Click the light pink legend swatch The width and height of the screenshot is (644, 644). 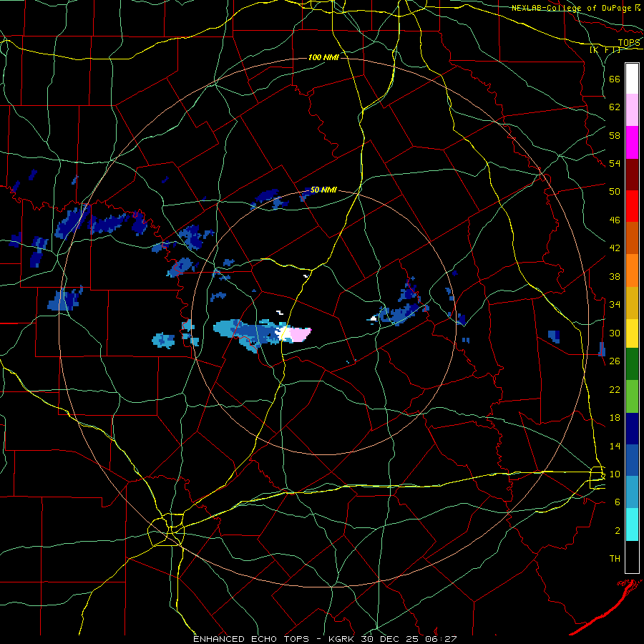coord(632,110)
